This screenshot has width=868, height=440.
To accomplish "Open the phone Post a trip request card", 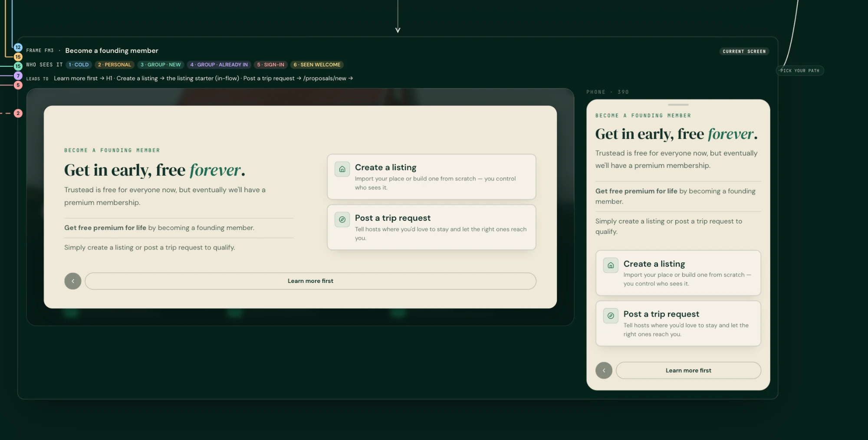I will click(678, 323).
